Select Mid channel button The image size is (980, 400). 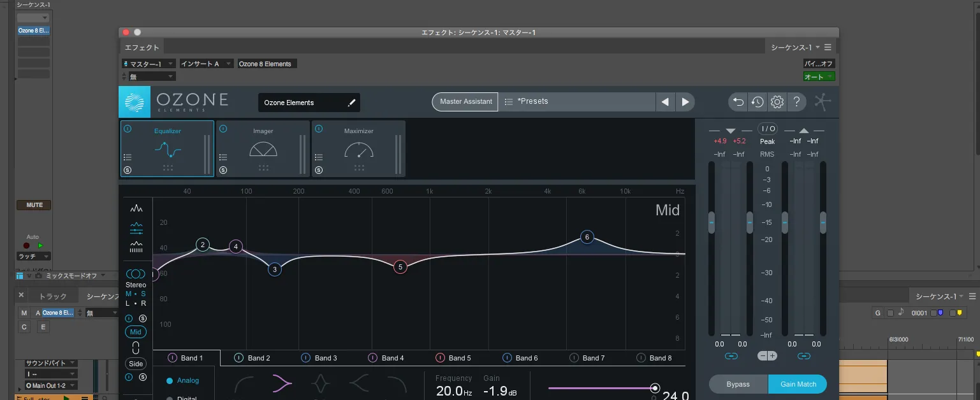pyautogui.click(x=136, y=332)
